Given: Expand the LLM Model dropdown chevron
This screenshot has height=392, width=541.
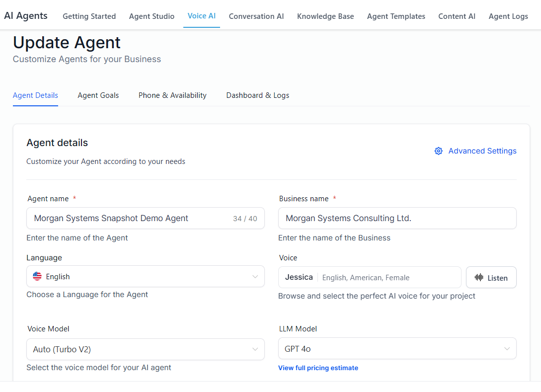Looking at the screenshot, I should tap(507, 348).
